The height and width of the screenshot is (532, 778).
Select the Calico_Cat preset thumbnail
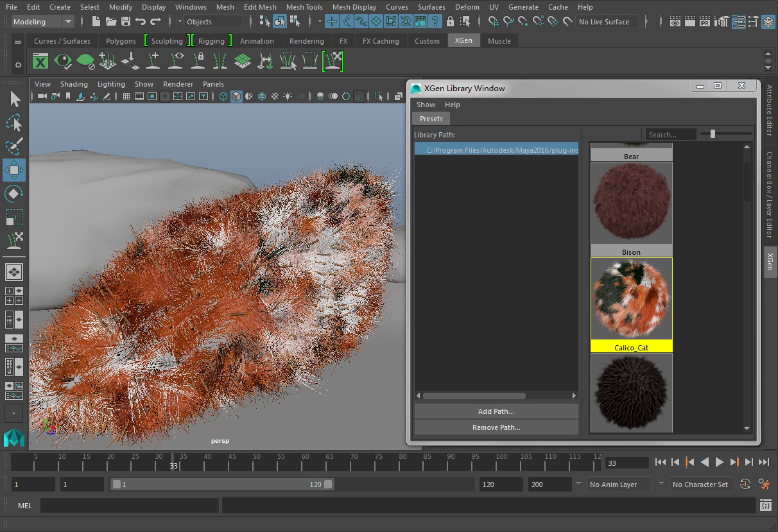coord(631,298)
